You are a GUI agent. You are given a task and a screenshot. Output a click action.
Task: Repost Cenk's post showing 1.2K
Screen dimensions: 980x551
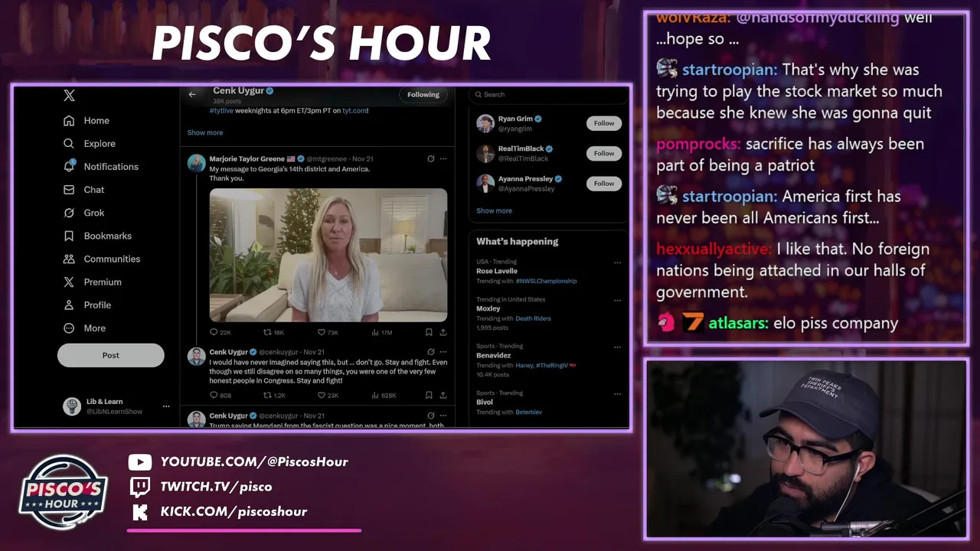[x=274, y=396]
